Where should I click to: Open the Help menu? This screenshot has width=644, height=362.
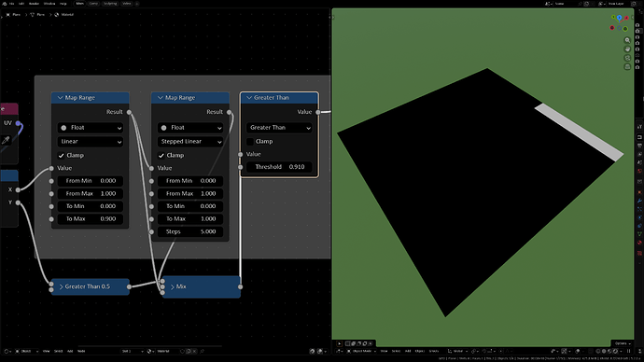(63, 4)
